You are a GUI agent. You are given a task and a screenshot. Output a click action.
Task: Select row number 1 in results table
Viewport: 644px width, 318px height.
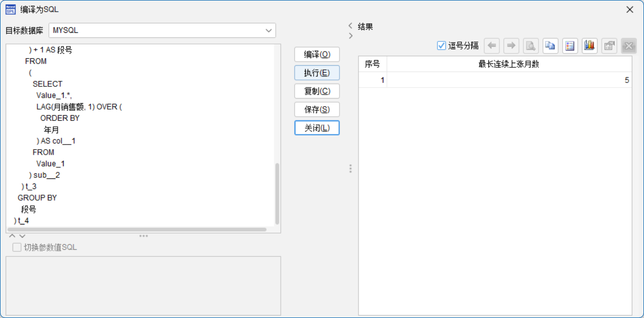tap(373, 80)
